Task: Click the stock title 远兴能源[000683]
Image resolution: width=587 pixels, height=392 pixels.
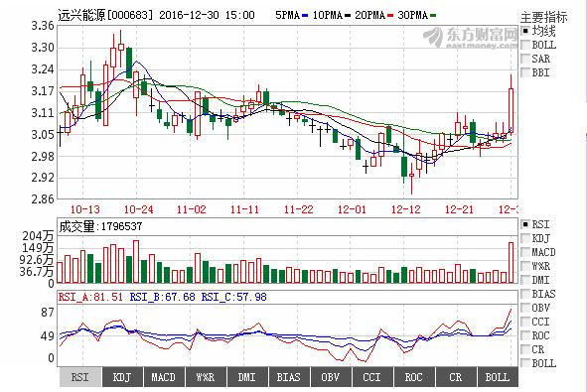Action: (x=105, y=15)
